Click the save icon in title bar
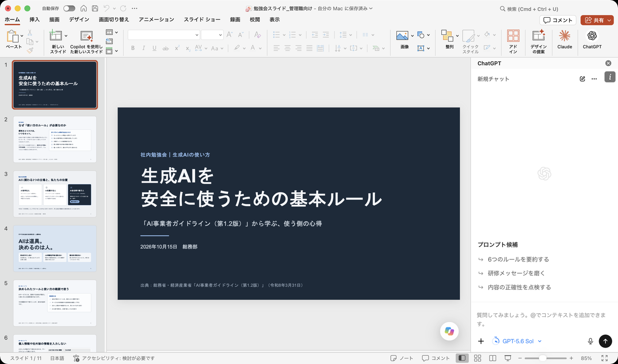Screen dimensions: 618x364 (x=95, y=8)
